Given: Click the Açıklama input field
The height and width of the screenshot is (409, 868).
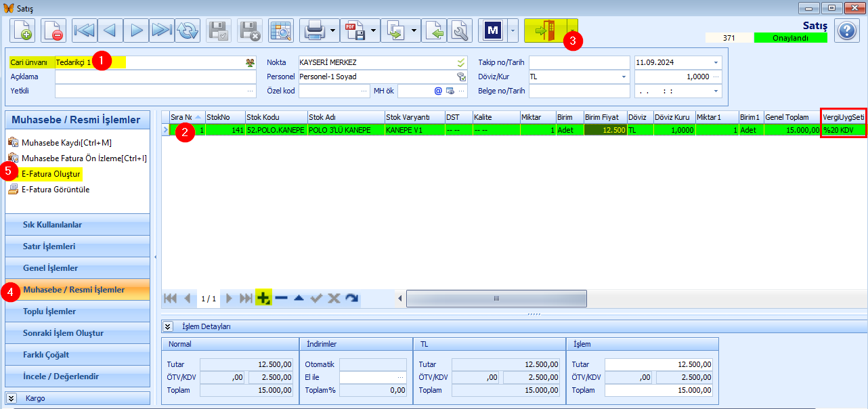Looking at the screenshot, I should pyautogui.click(x=156, y=77).
